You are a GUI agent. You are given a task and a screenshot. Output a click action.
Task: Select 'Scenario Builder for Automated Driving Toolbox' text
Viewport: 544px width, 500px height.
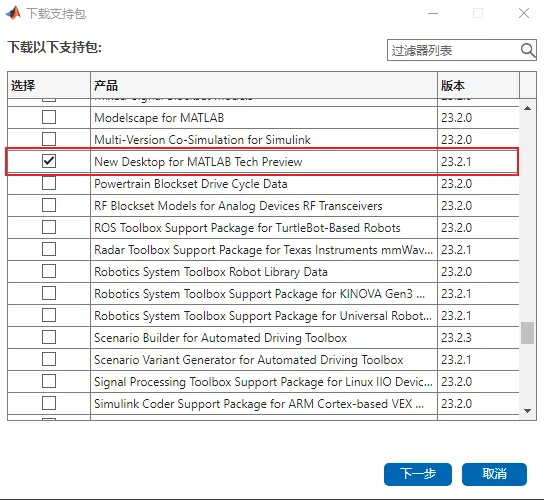[x=221, y=338]
